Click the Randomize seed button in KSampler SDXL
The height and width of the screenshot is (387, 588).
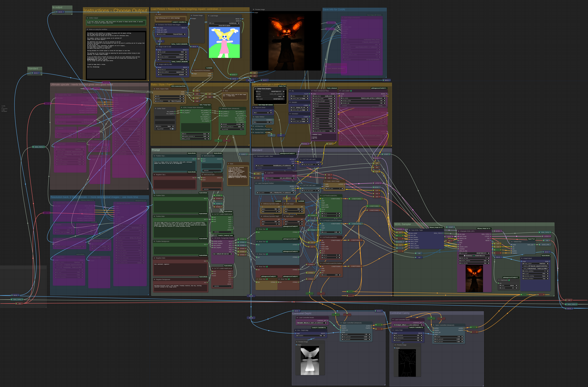pos(474,256)
